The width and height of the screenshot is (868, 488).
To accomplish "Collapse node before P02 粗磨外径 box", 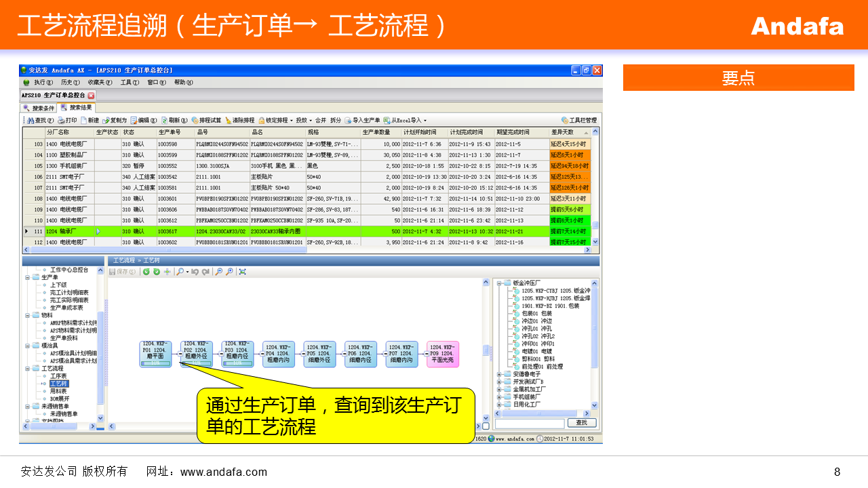I will point(180,353).
